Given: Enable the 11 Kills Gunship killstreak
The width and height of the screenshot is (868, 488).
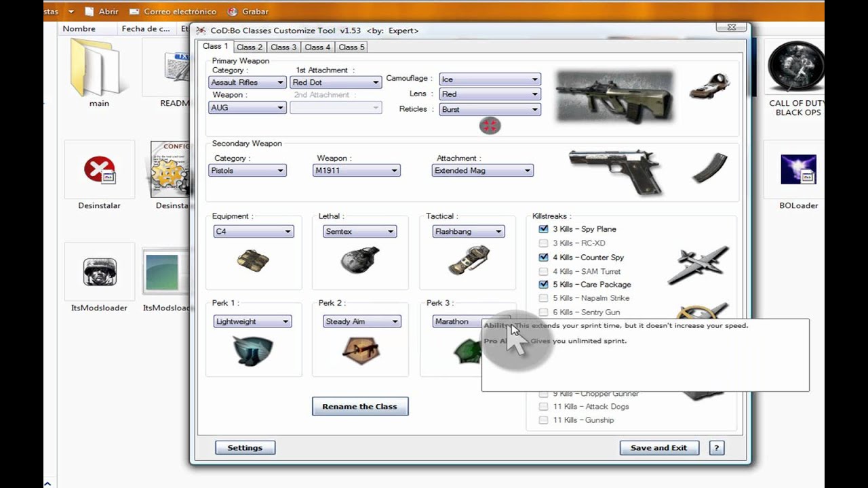Looking at the screenshot, I should pyautogui.click(x=543, y=420).
